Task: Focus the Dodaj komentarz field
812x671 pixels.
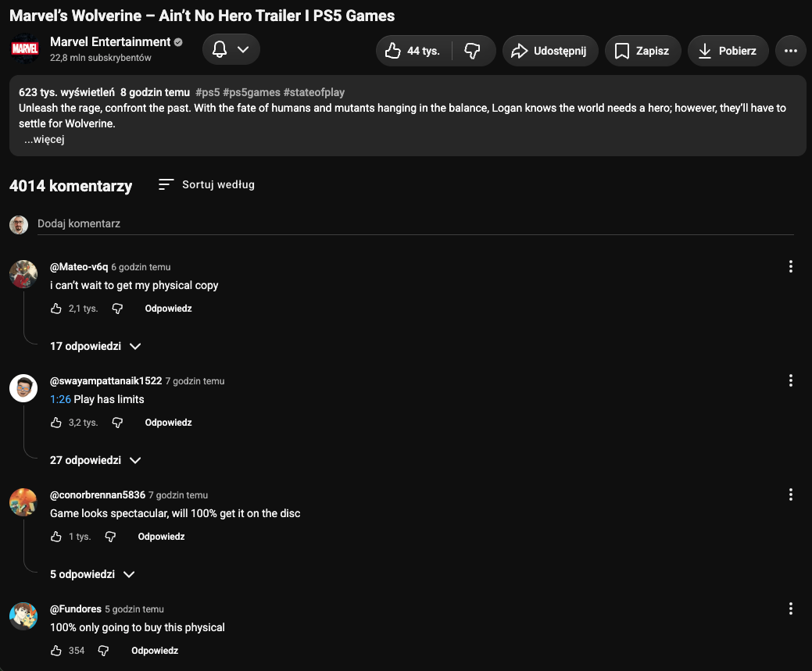Action: point(415,223)
